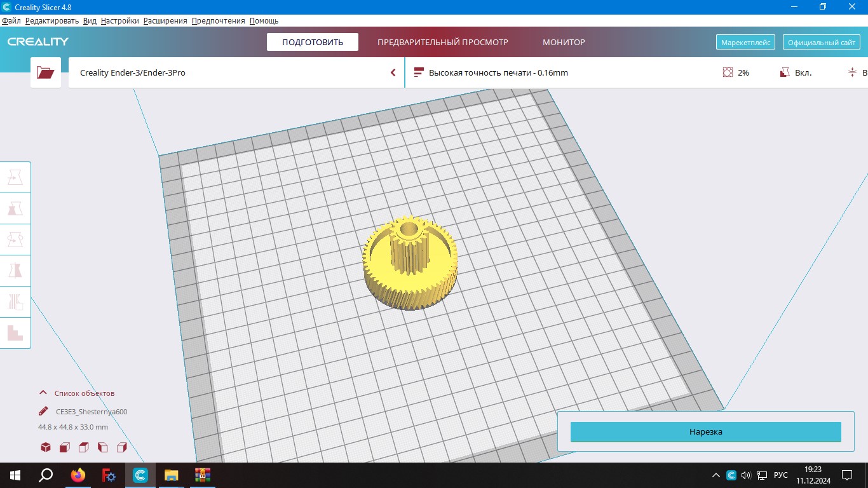The width and height of the screenshot is (868, 488).
Task: Select CE3E3_Shesternya600 in object list
Action: [x=92, y=411]
